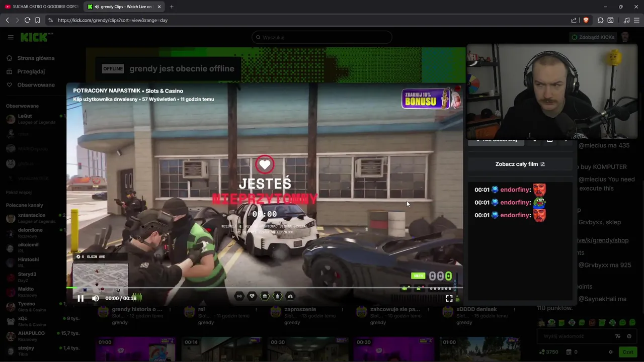Close the grendy Clips tab
Image resolution: width=644 pixels, height=362 pixels.
(159, 7)
